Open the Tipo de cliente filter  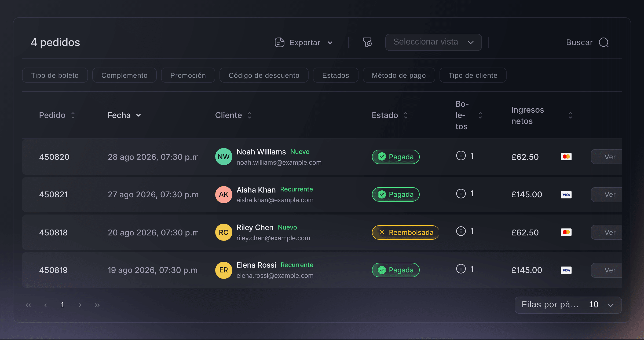pos(473,75)
